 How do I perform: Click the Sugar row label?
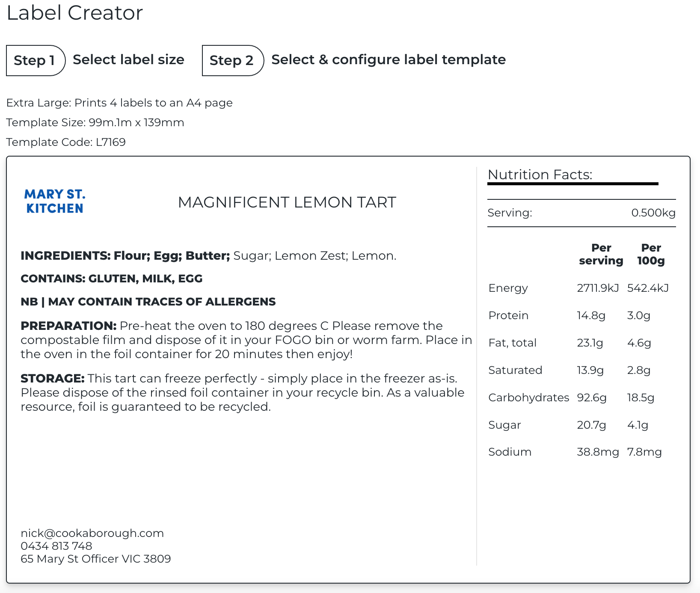(x=504, y=425)
